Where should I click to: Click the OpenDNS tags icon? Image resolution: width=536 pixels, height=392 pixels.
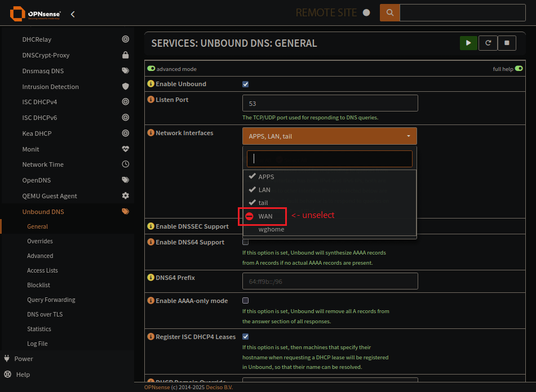click(126, 180)
